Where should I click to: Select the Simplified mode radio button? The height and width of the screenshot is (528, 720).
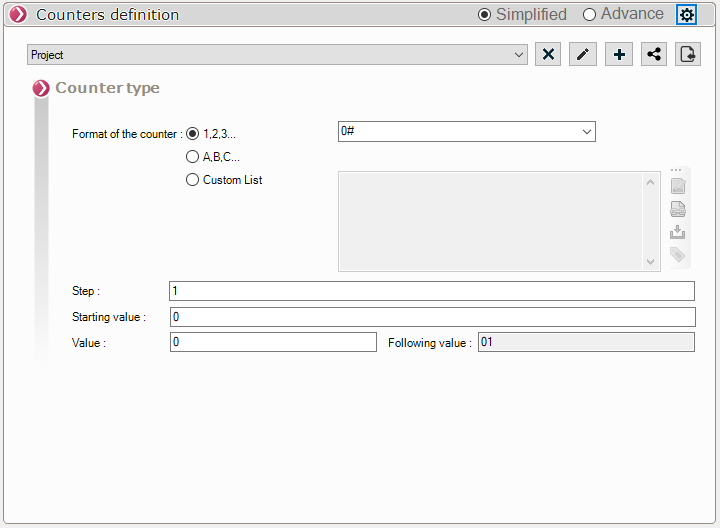485,15
